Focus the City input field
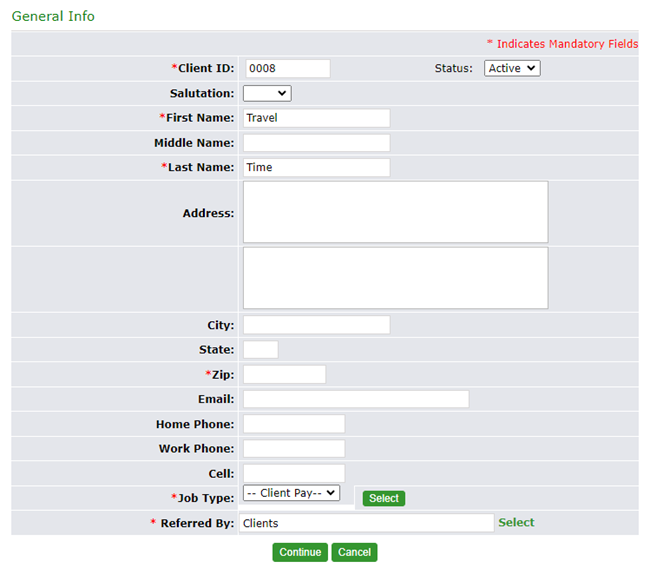The width and height of the screenshot is (650, 568). pyautogui.click(x=316, y=325)
